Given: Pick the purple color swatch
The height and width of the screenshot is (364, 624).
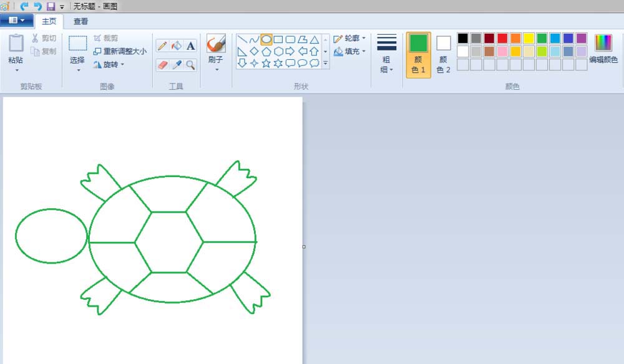Looking at the screenshot, I should coord(582,38).
